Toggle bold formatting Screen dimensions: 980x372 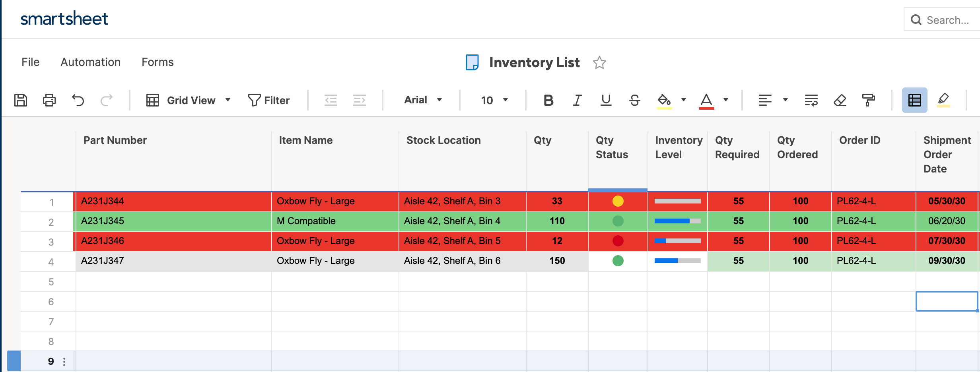tap(548, 100)
